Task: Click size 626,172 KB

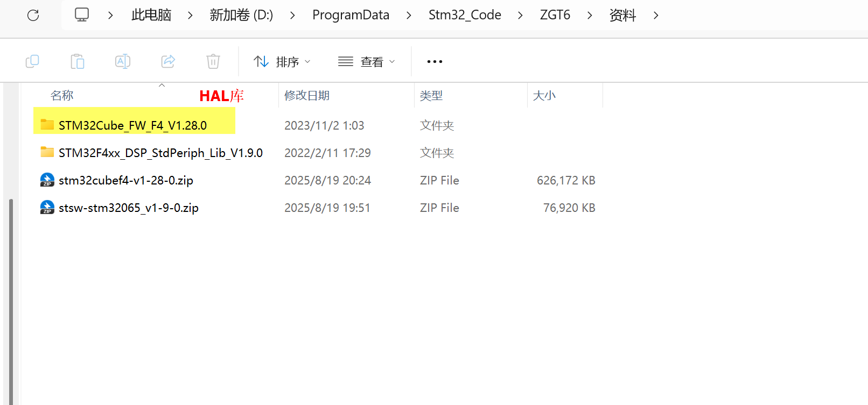Action: point(566,180)
